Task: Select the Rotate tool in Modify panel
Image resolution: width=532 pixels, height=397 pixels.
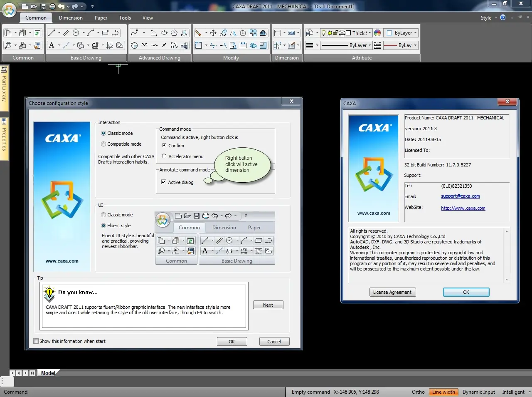Action: pyautogui.click(x=243, y=33)
